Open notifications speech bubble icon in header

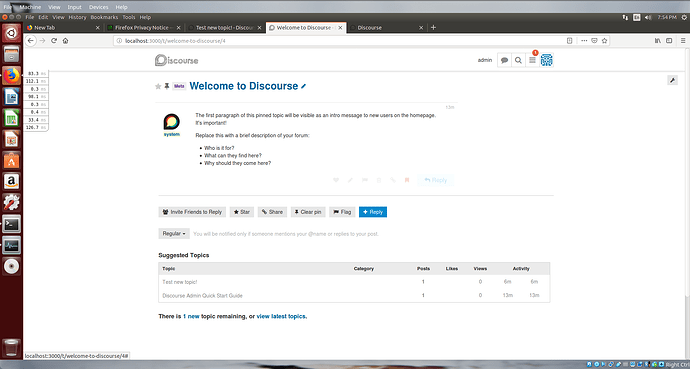(505, 61)
